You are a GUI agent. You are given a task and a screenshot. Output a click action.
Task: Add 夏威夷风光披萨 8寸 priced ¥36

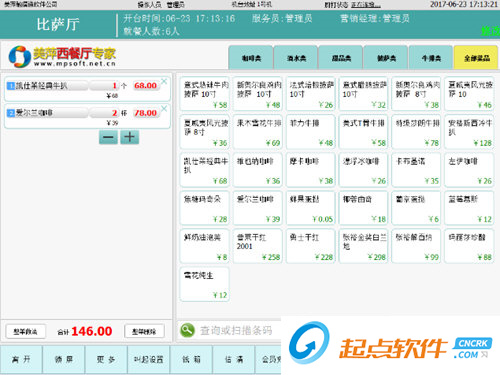pos(205,132)
